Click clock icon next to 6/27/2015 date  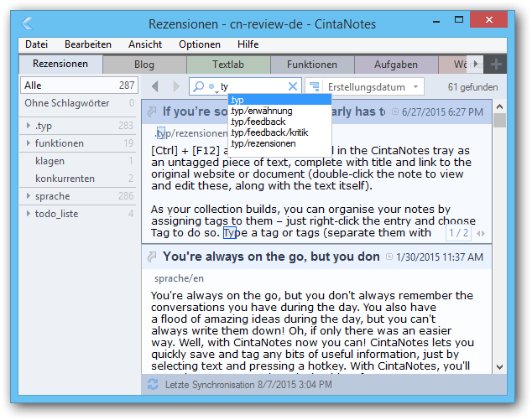pyautogui.click(x=395, y=111)
